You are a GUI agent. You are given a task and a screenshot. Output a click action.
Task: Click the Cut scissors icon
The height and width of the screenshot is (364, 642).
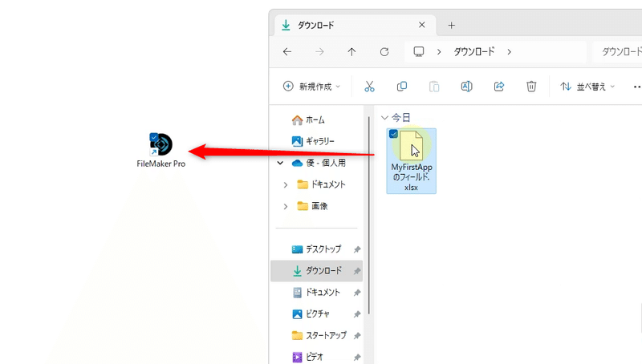[369, 87]
